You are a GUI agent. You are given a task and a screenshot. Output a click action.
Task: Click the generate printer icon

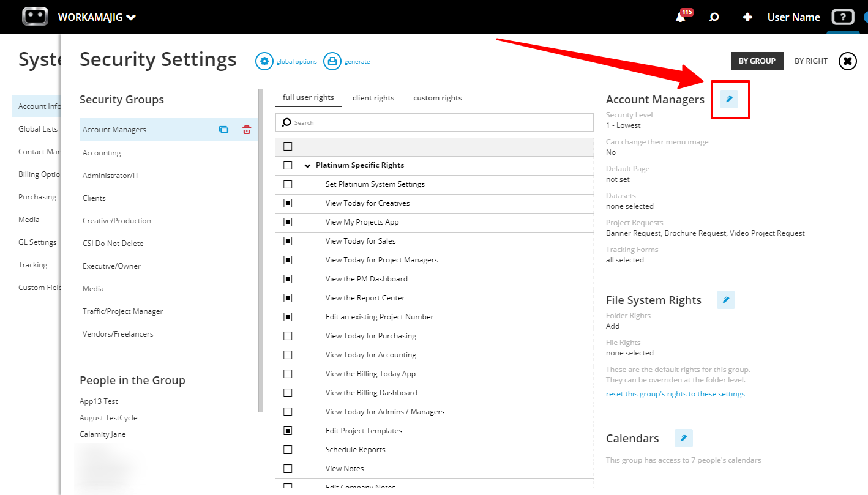[332, 61]
